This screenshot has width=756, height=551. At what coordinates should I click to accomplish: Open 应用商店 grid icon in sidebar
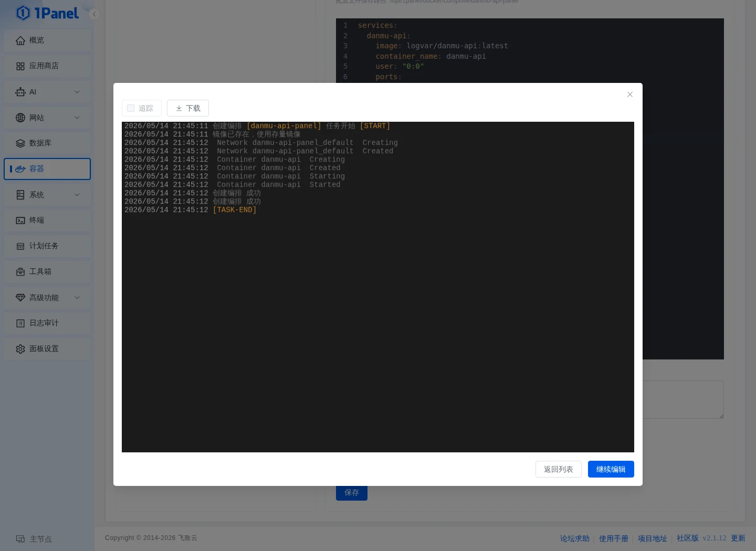(20, 66)
